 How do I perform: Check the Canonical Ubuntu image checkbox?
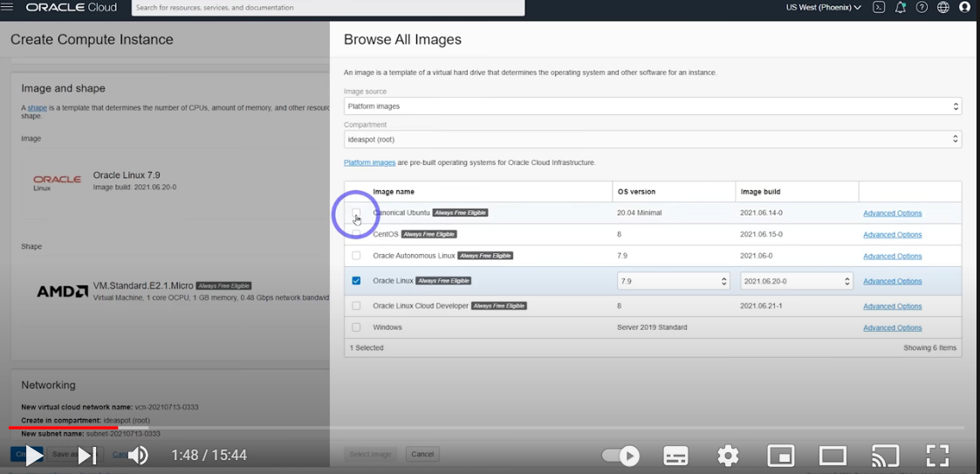coord(356,213)
